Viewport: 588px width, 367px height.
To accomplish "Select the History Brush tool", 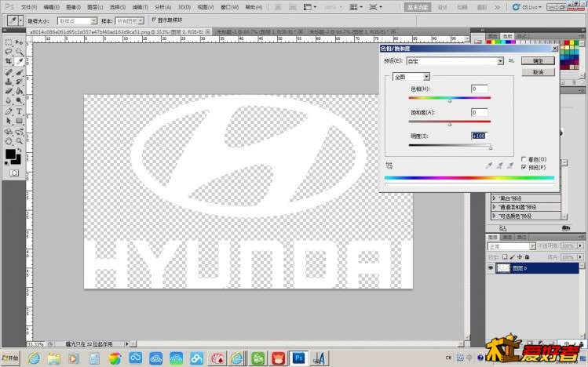I will click(x=19, y=82).
